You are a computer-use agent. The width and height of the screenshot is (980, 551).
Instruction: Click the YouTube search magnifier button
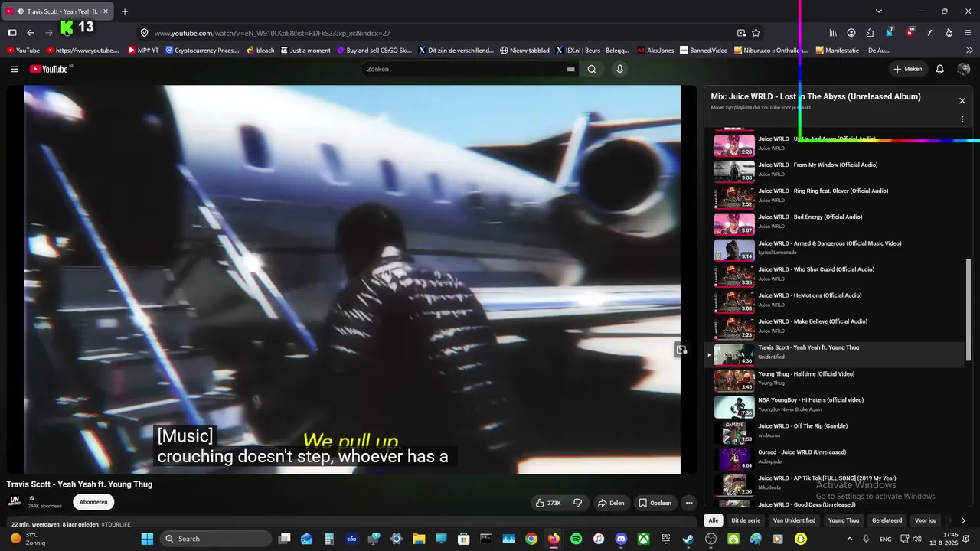592,69
